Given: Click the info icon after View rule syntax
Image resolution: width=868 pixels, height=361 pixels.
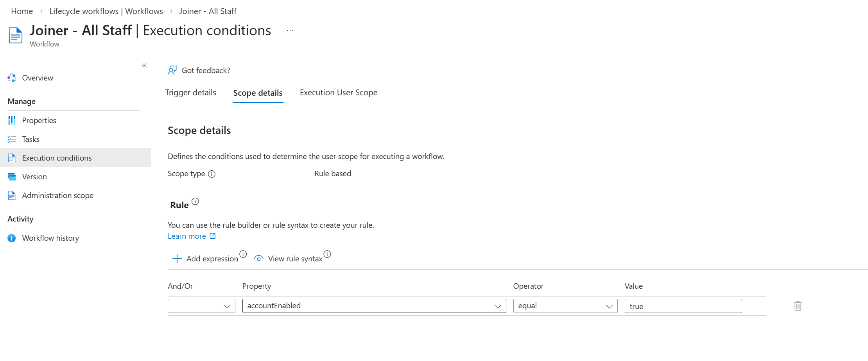Looking at the screenshot, I should coord(327,254).
